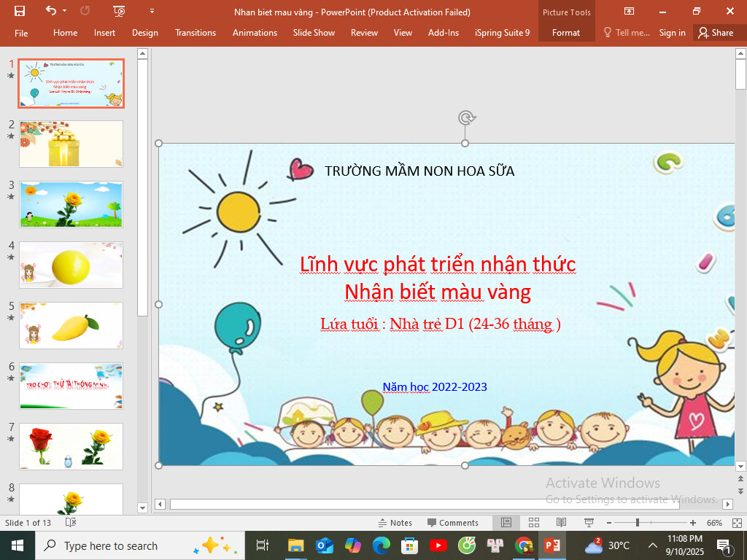This screenshot has height=560, width=747.
Task: Open Reading View from status bar
Action: click(x=561, y=523)
